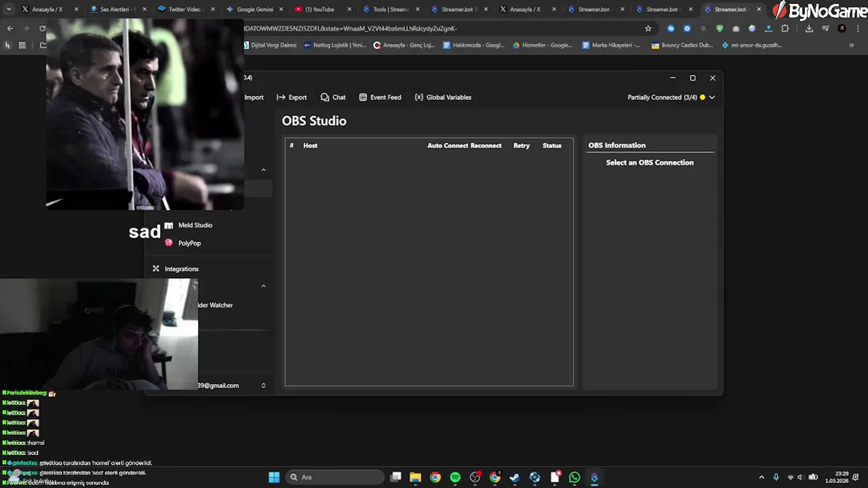Expand the Partially Connected status dropdown
This screenshot has width=868, height=488.
711,97
